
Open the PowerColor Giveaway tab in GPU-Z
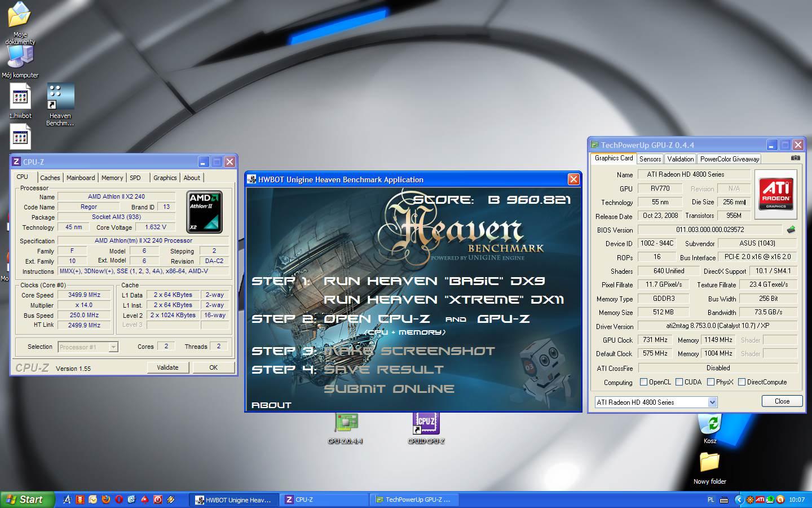[x=730, y=159]
